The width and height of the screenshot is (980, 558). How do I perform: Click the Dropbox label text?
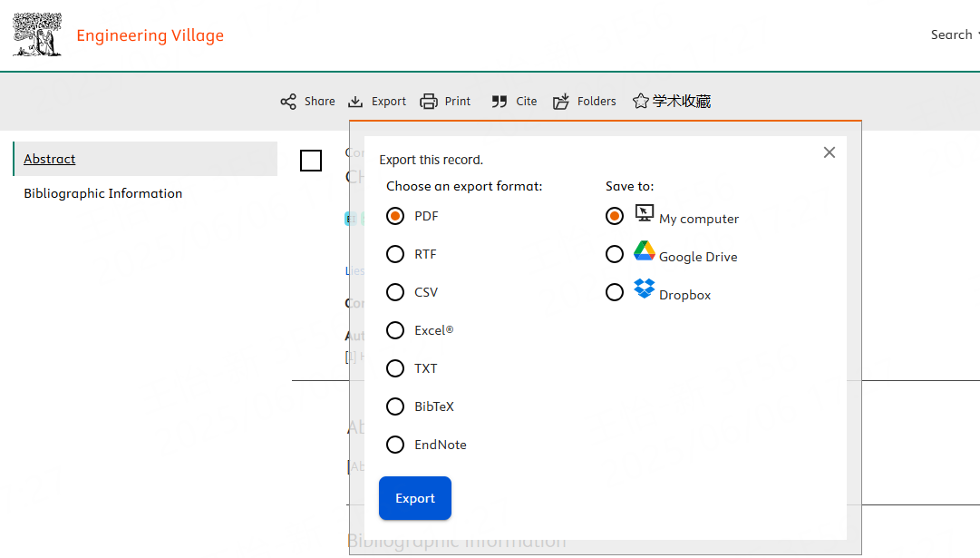(685, 295)
